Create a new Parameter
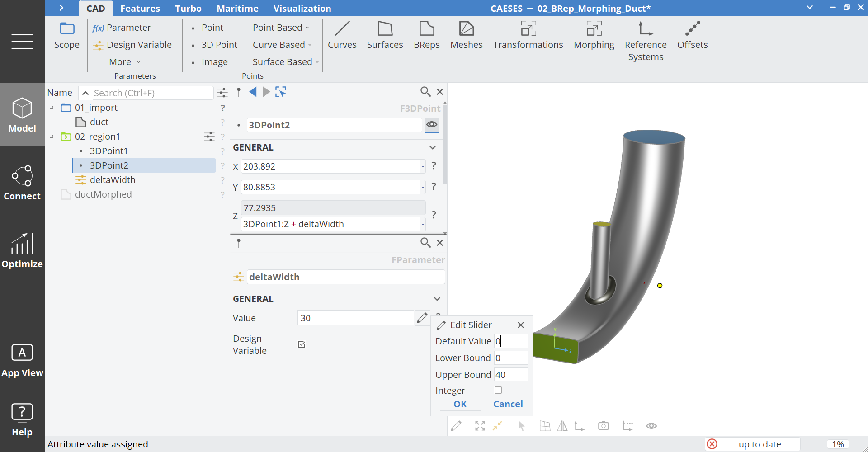 click(x=122, y=28)
